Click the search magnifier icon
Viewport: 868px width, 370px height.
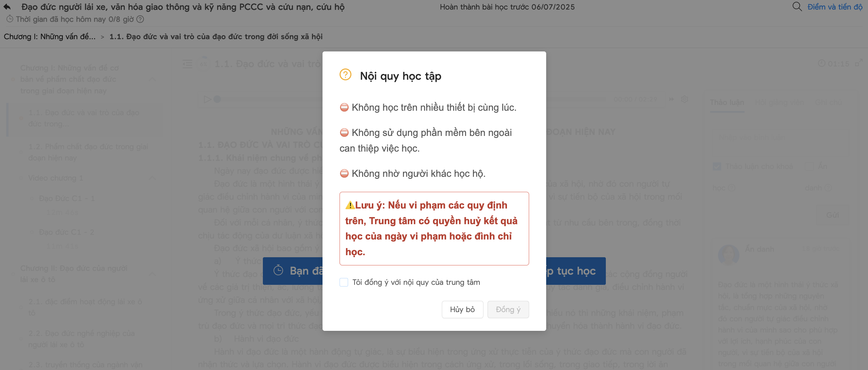(x=797, y=7)
